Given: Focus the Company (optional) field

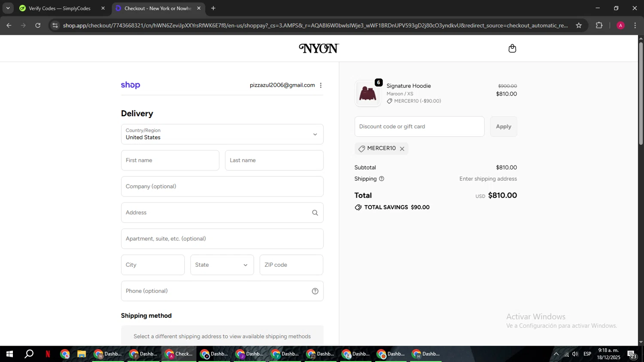Looking at the screenshot, I should pos(222,187).
